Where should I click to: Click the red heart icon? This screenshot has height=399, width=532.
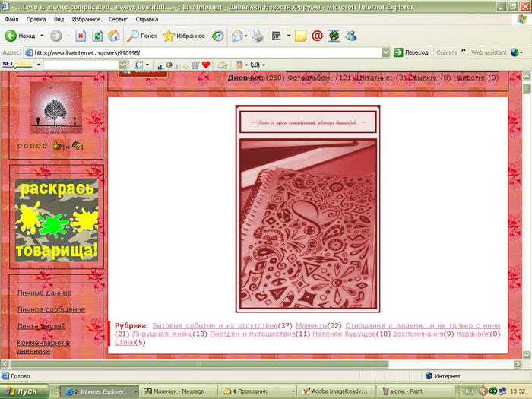[x=206, y=65]
